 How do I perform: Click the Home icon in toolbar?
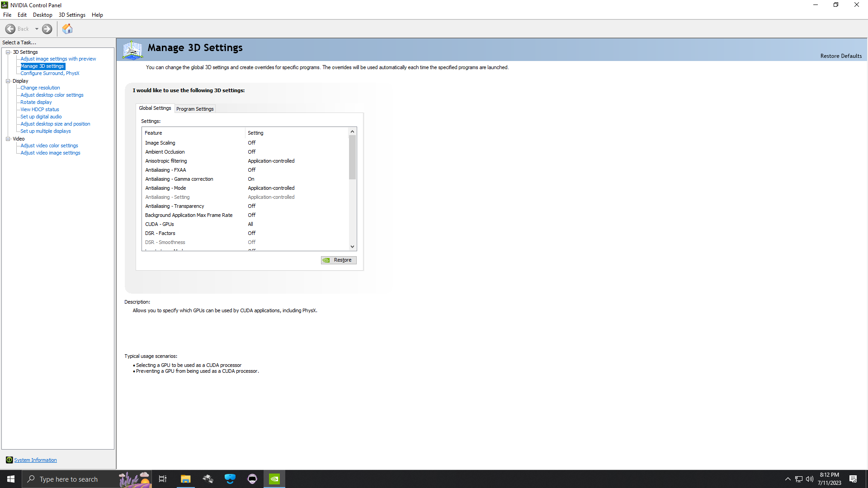[x=67, y=29]
